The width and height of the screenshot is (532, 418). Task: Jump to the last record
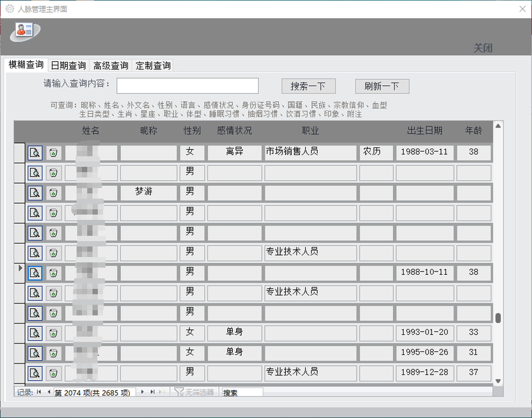[x=152, y=392]
